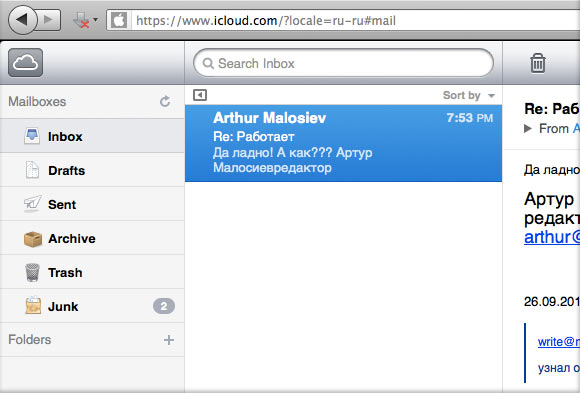Open the Drafts mailbox
This screenshot has height=393, width=580.
click(x=92, y=170)
